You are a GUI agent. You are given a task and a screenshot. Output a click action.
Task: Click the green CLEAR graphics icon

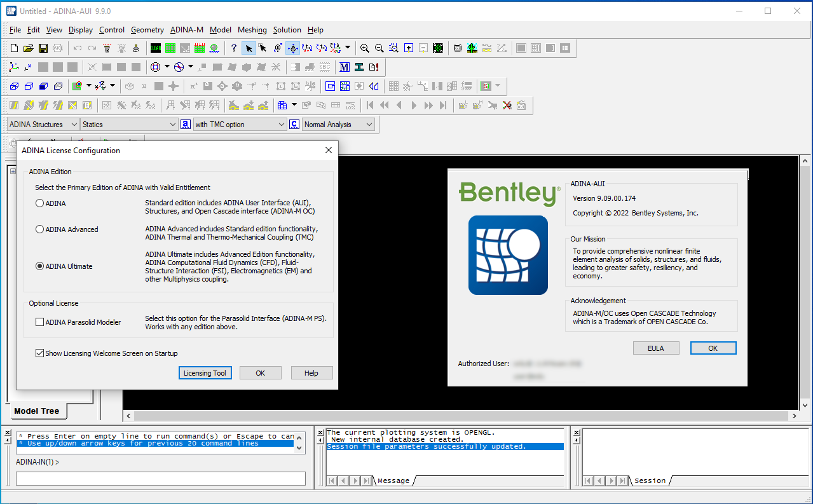pyautogui.click(x=156, y=48)
